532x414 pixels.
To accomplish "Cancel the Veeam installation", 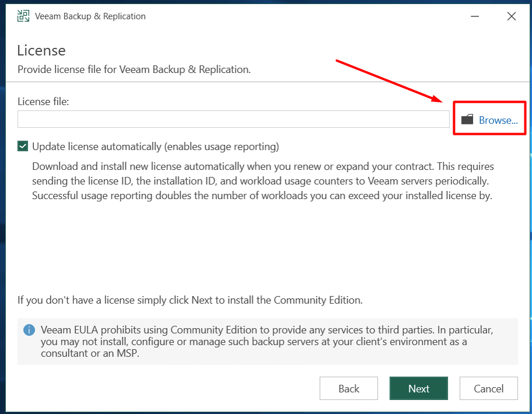I will pyautogui.click(x=488, y=389).
